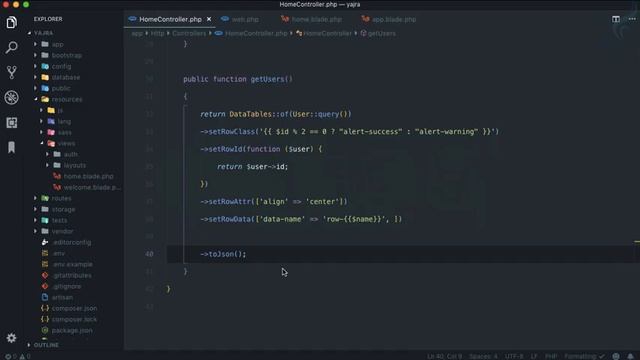Close the HomeController.php tab
The image size is (640, 360).
[209, 19]
